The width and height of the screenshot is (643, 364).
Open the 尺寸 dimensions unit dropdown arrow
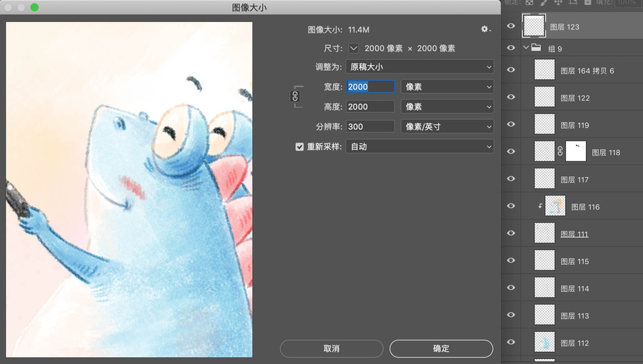(x=354, y=49)
